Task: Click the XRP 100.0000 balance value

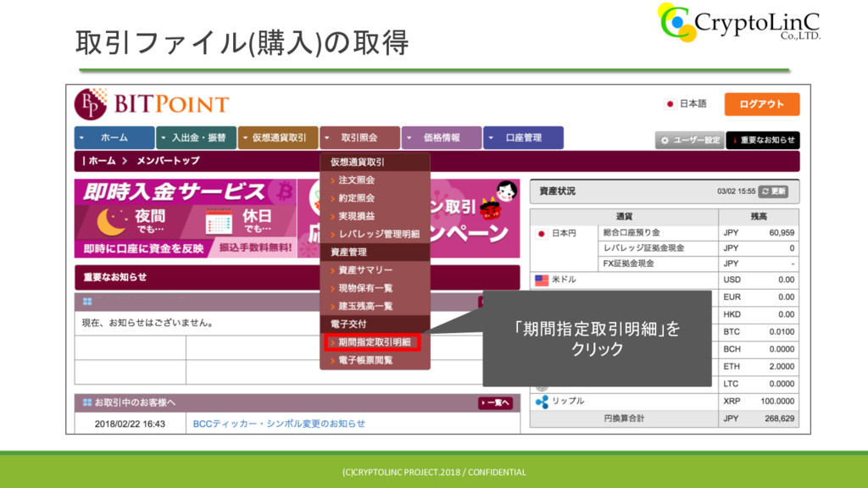Action: point(777,401)
